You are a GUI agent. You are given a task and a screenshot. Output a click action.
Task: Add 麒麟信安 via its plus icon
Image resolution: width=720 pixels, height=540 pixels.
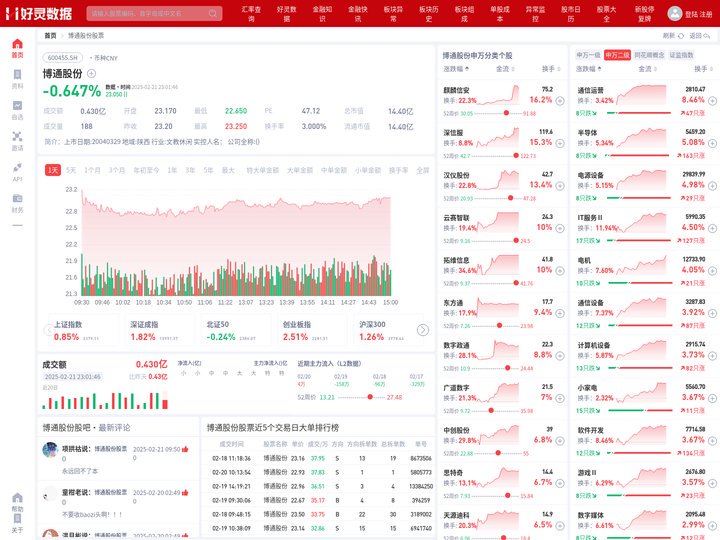tap(560, 101)
